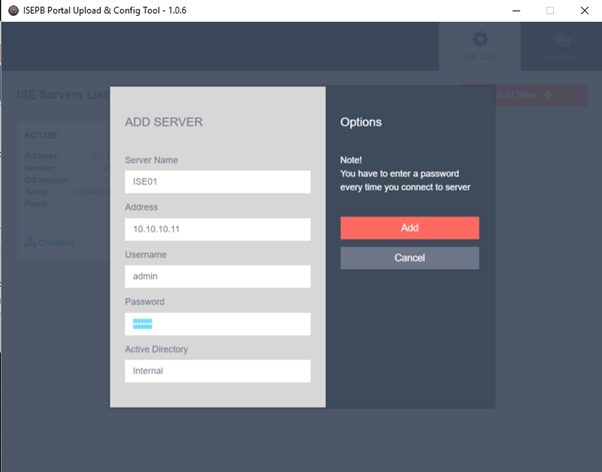Click the gear icon above ISE Conf
Viewport: 602px width, 472px height.
point(480,39)
